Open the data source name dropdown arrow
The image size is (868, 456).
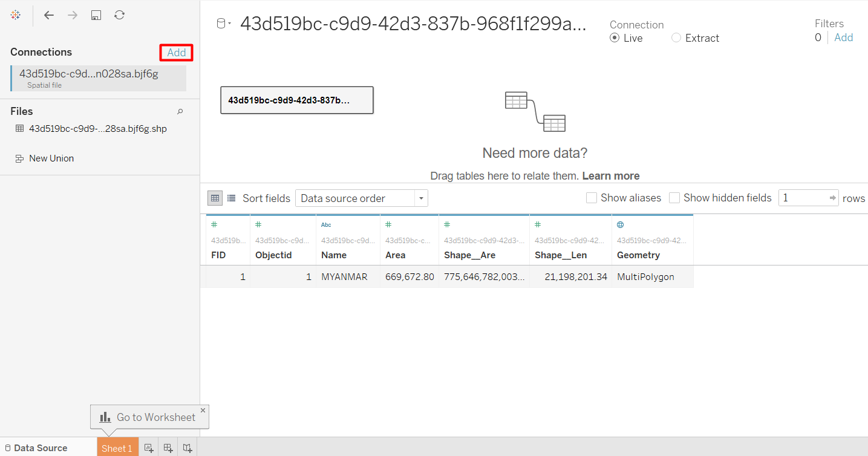(229, 24)
